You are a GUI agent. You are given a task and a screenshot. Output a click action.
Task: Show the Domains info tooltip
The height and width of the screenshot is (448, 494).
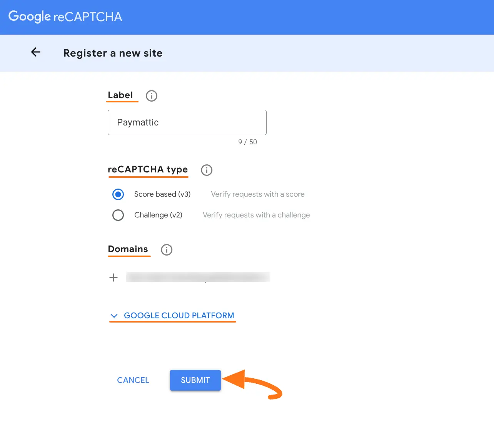(x=166, y=250)
